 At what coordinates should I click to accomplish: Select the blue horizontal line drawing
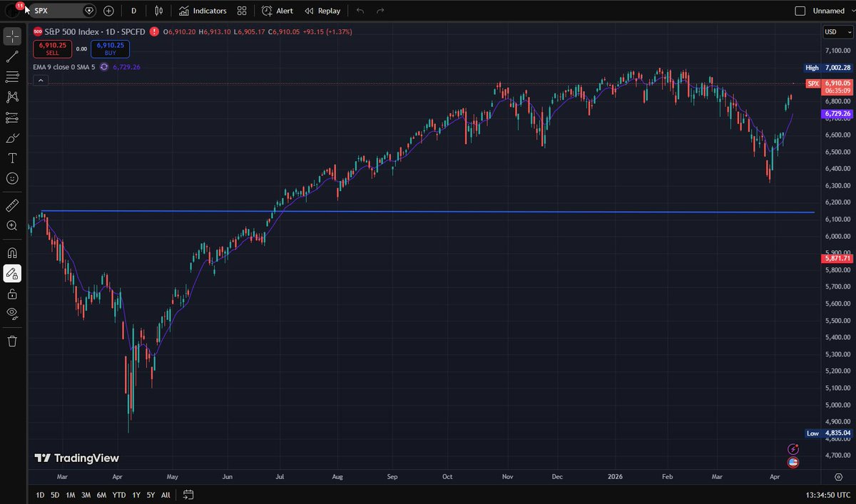pos(428,212)
